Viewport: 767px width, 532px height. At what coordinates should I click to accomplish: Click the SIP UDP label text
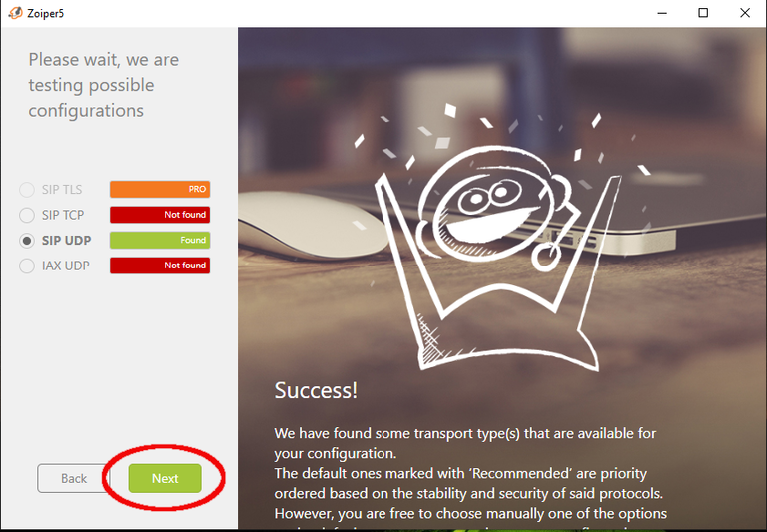point(66,241)
